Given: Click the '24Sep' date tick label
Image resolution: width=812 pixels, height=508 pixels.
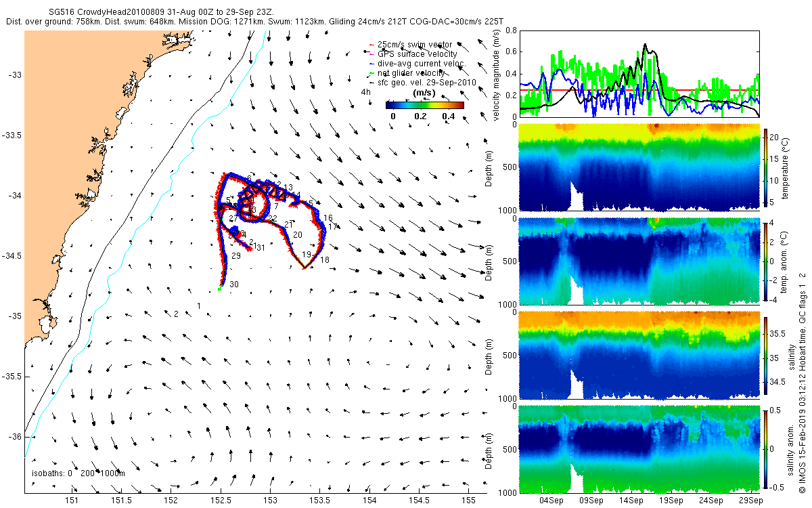Looking at the screenshot, I should pos(711,500).
